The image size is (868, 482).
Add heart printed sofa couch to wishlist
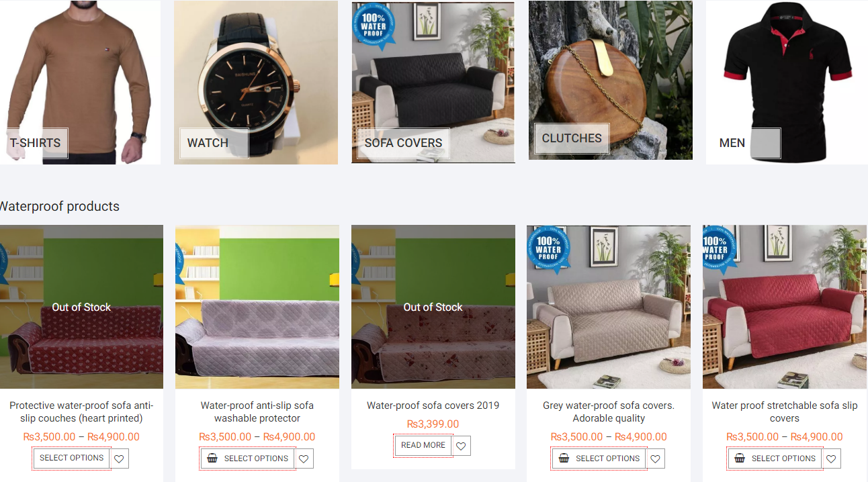pyautogui.click(x=119, y=459)
